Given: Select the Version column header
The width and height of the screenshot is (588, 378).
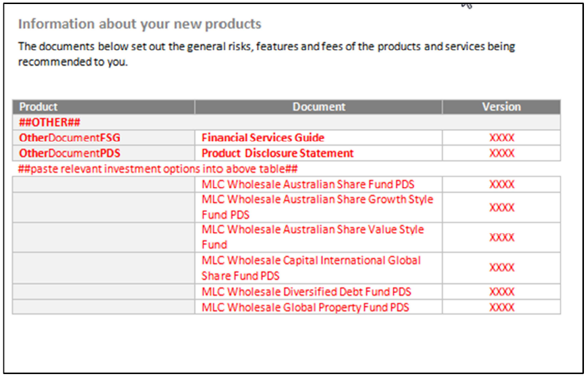Looking at the screenshot, I should [x=502, y=107].
